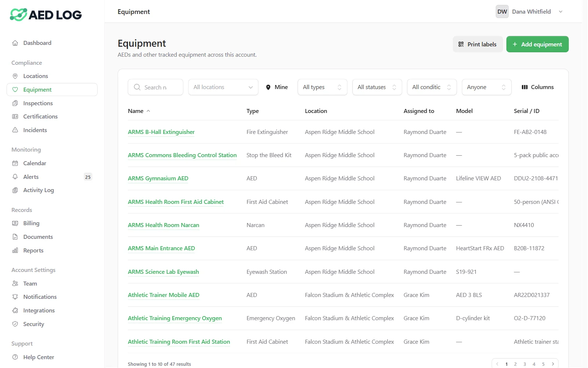Click the Alerts bell icon

tap(15, 177)
